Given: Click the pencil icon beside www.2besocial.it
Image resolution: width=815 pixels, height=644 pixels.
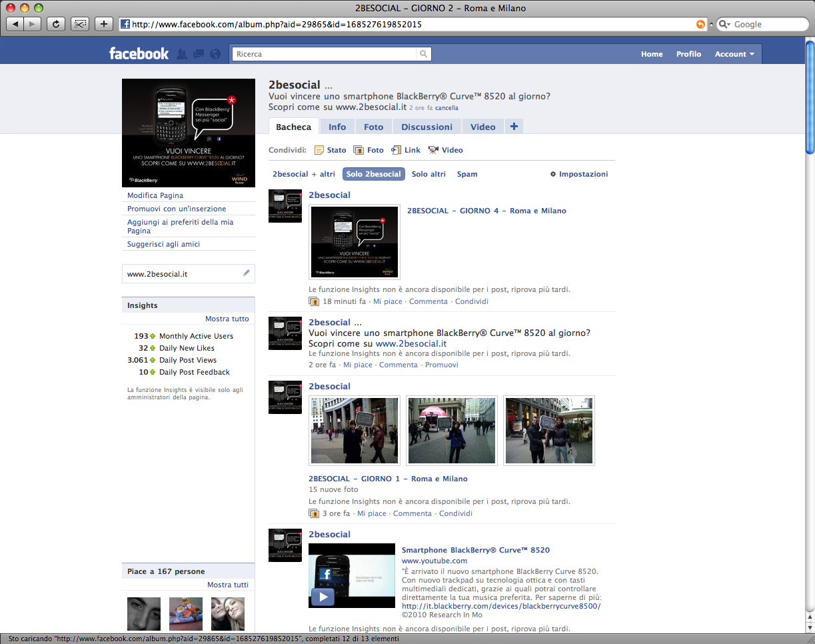Looking at the screenshot, I should pyautogui.click(x=247, y=273).
